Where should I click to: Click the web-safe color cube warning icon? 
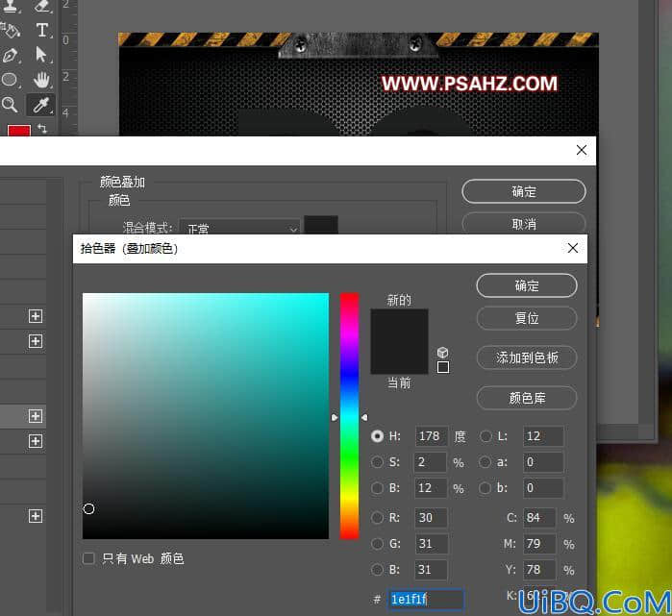point(442,353)
